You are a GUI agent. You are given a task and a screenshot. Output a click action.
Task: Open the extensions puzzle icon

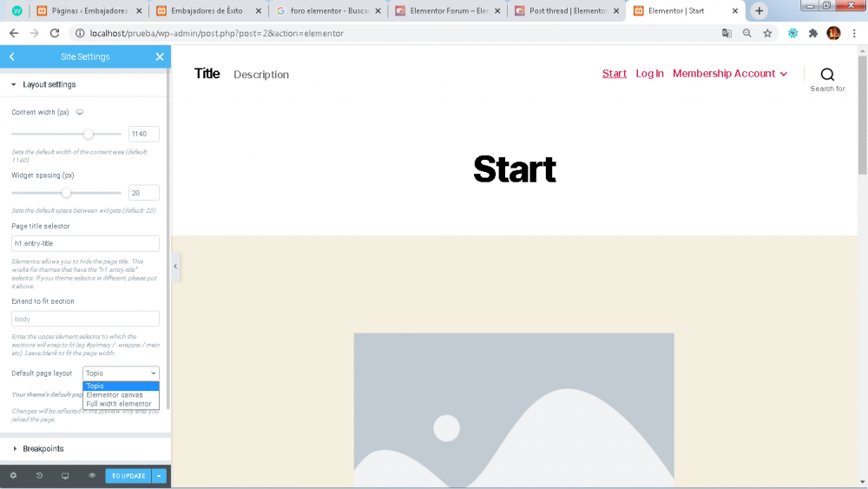[x=813, y=33]
